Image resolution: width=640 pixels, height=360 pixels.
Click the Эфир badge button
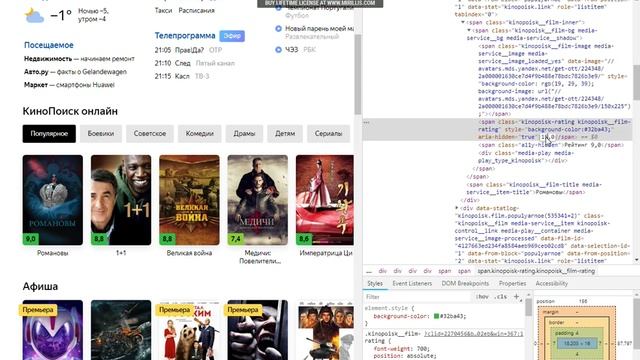[232, 36]
